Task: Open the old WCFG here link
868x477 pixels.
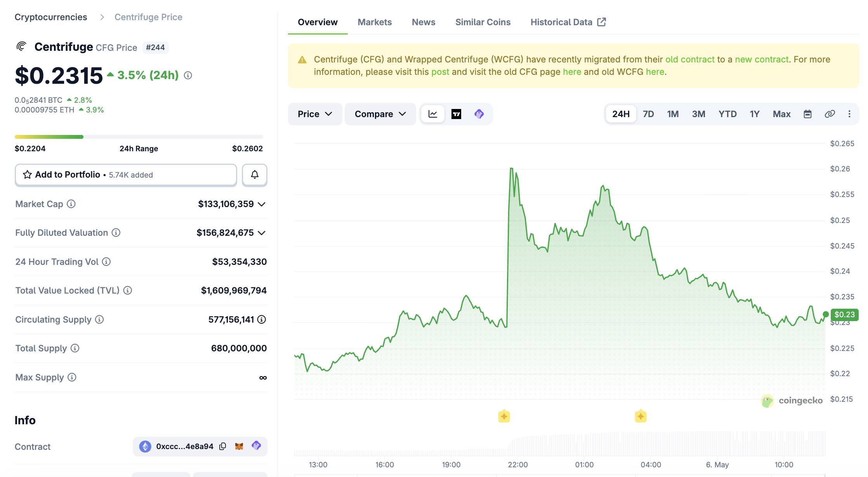Action: point(655,72)
